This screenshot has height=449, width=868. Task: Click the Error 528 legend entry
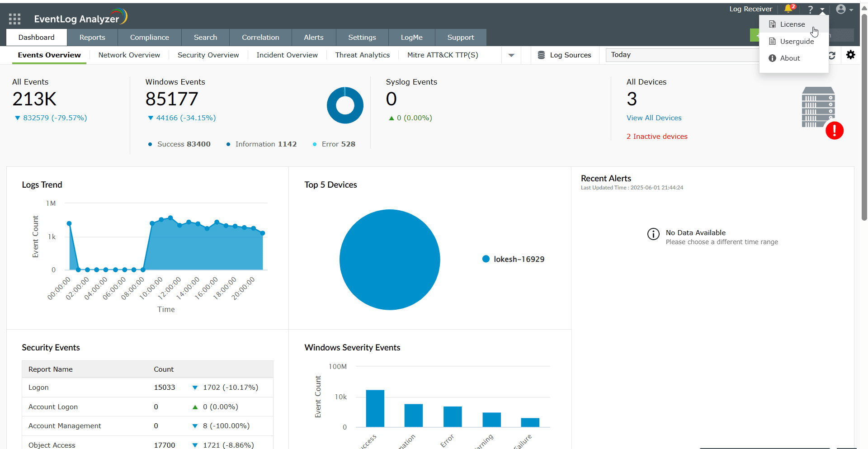(334, 144)
